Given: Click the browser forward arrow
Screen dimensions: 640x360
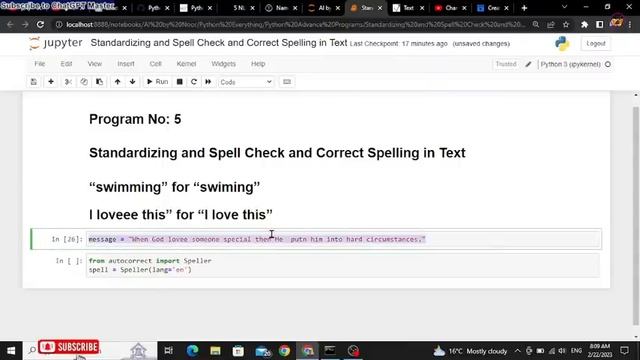Looking at the screenshot, I should (25, 24).
